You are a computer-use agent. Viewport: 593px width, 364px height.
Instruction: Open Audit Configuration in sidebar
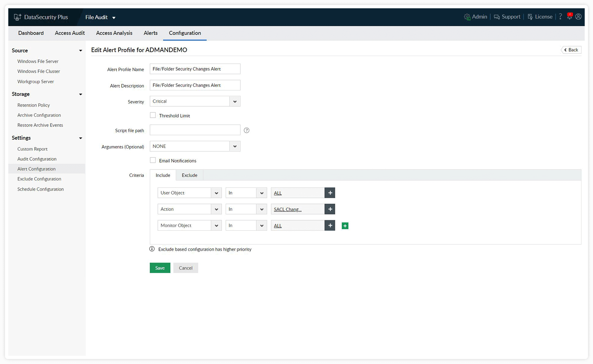(x=37, y=159)
